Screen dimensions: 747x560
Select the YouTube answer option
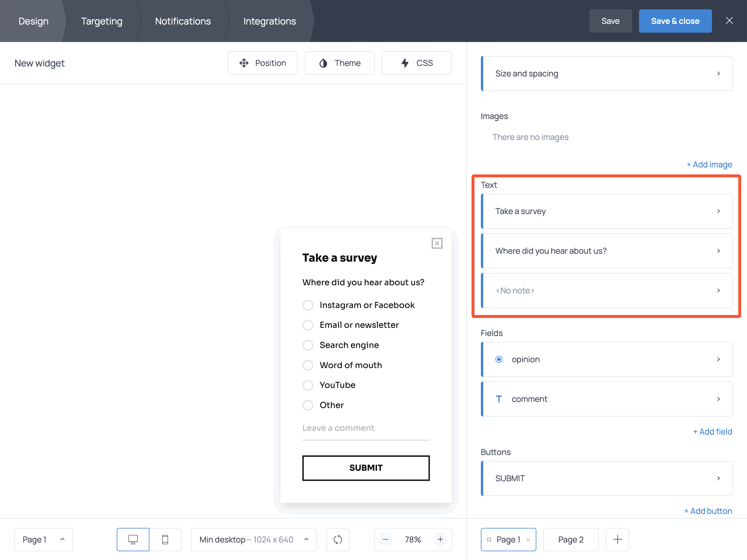(x=308, y=385)
